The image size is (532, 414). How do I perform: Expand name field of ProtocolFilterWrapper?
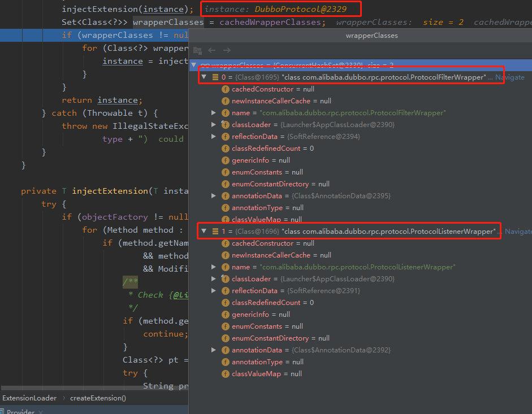[213, 112]
